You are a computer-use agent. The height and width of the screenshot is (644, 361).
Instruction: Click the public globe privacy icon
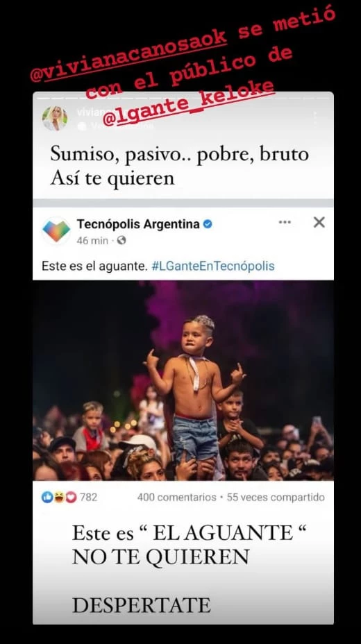tap(121, 240)
